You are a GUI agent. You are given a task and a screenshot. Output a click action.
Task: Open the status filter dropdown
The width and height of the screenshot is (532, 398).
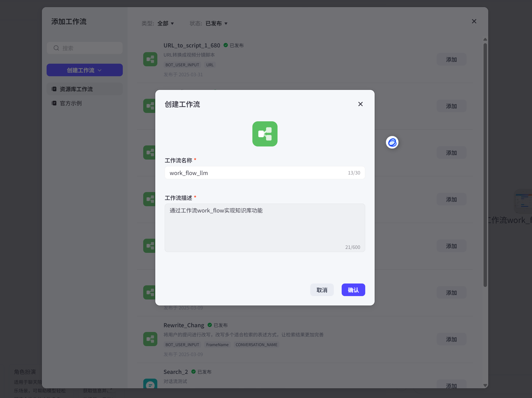pyautogui.click(x=216, y=23)
